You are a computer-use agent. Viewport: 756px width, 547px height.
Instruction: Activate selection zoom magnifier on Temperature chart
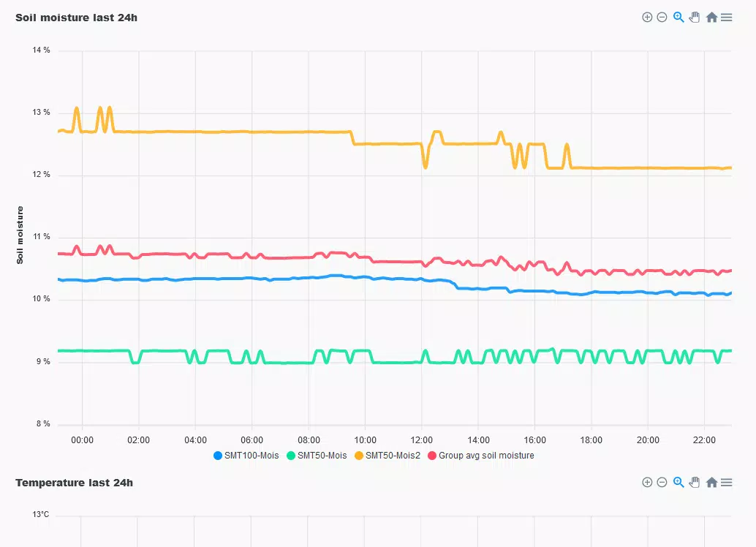click(678, 483)
